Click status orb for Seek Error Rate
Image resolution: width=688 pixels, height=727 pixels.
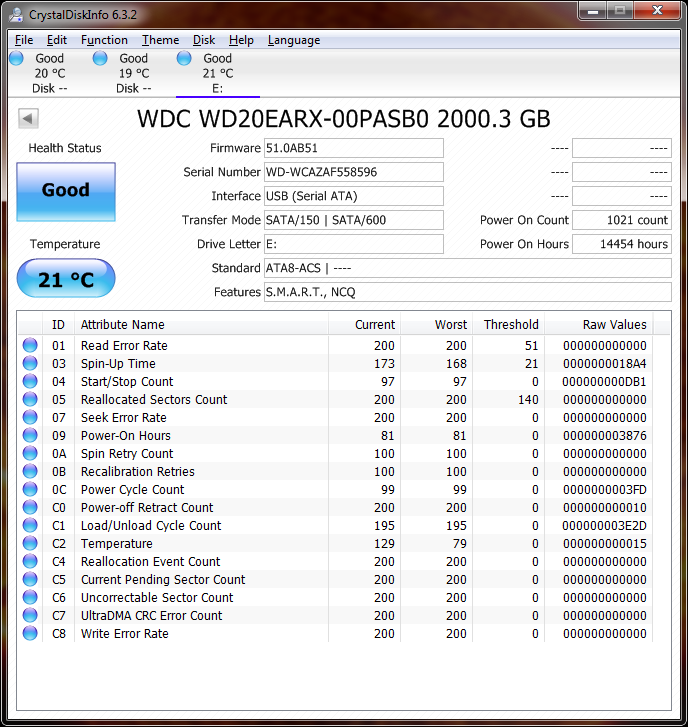pyautogui.click(x=30, y=417)
